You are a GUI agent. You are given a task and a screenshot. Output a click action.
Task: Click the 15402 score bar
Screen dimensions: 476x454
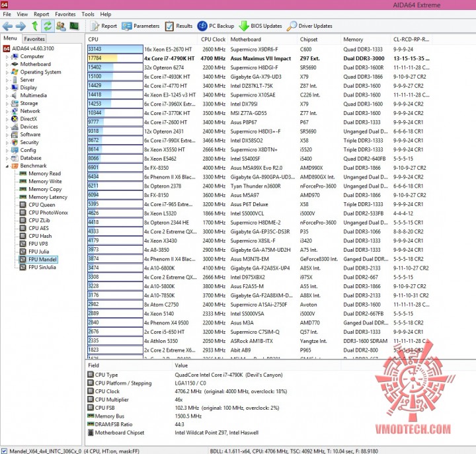tap(115, 67)
